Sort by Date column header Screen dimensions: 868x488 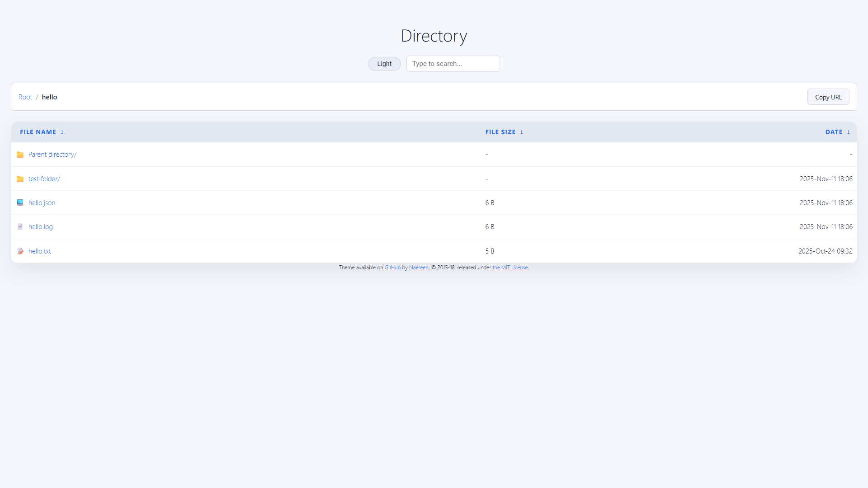[834, 132]
